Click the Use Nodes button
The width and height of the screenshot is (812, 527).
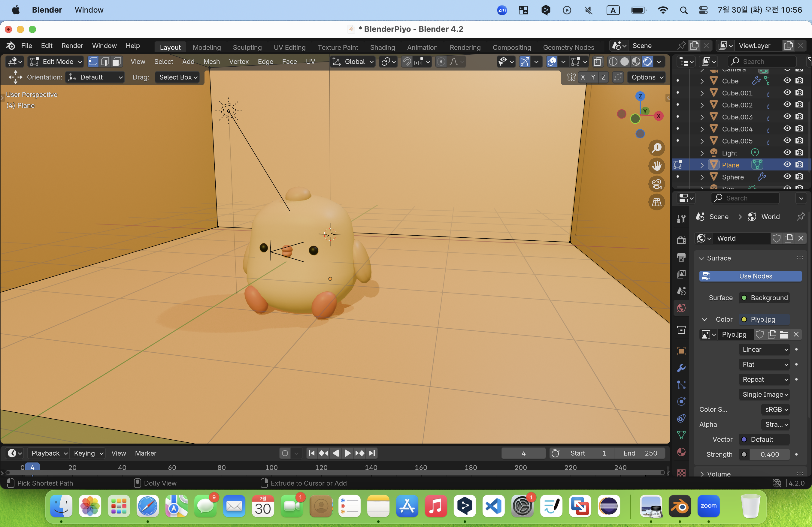750,276
